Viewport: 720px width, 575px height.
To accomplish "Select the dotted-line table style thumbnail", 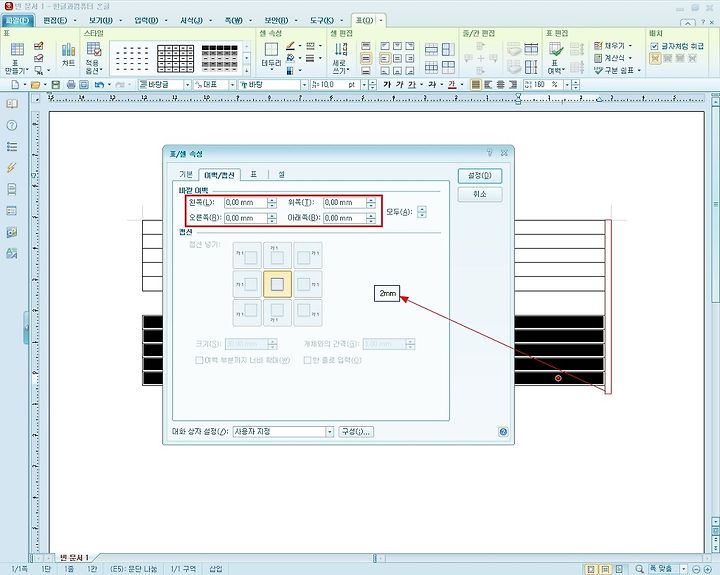I will tap(132, 58).
